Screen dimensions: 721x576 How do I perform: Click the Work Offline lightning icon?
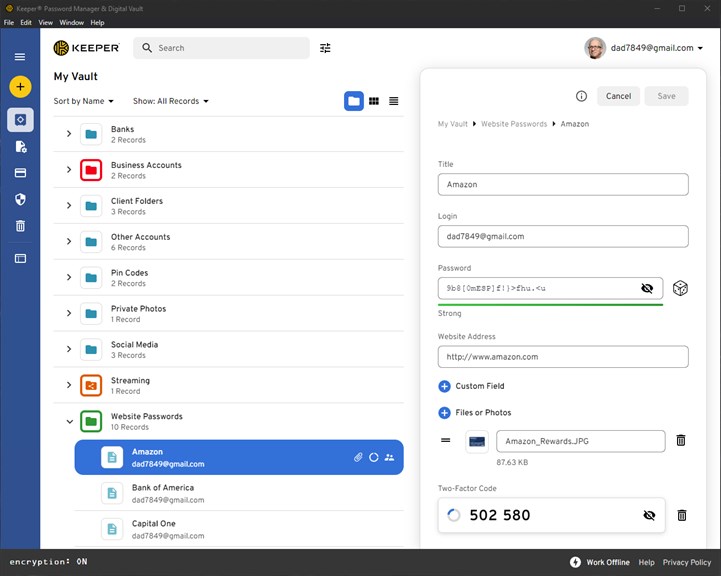575,562
